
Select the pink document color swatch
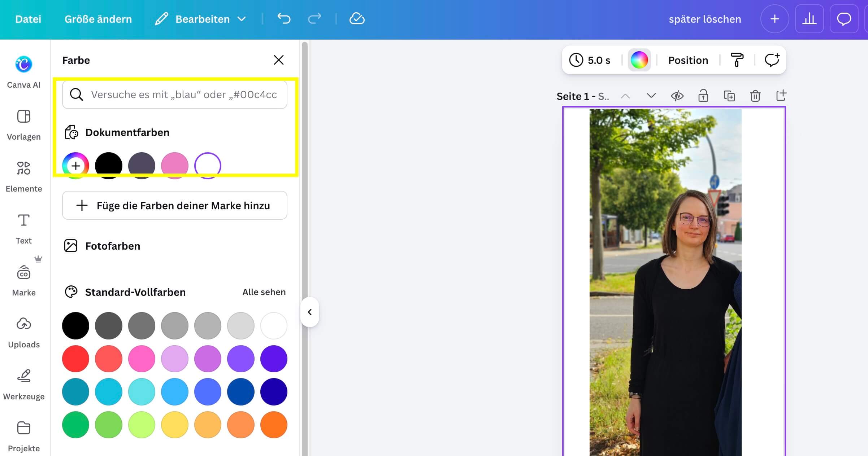point(174,166)
